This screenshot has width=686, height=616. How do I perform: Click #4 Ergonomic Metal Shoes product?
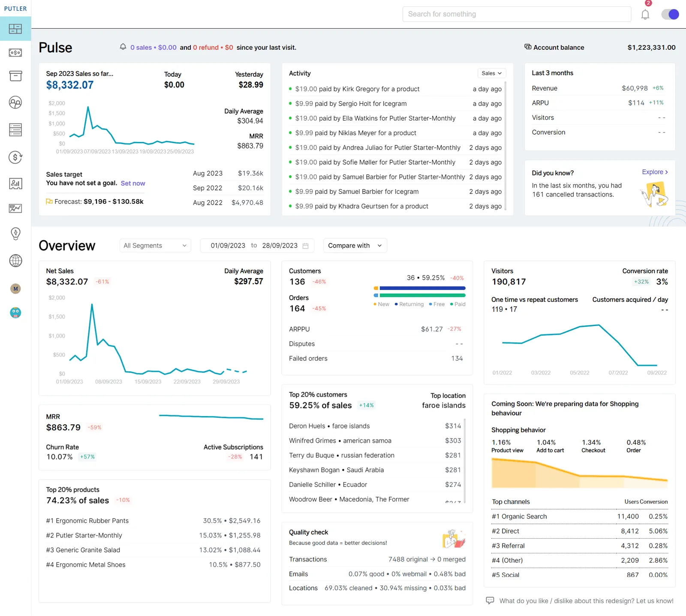[x=153, y=565]
